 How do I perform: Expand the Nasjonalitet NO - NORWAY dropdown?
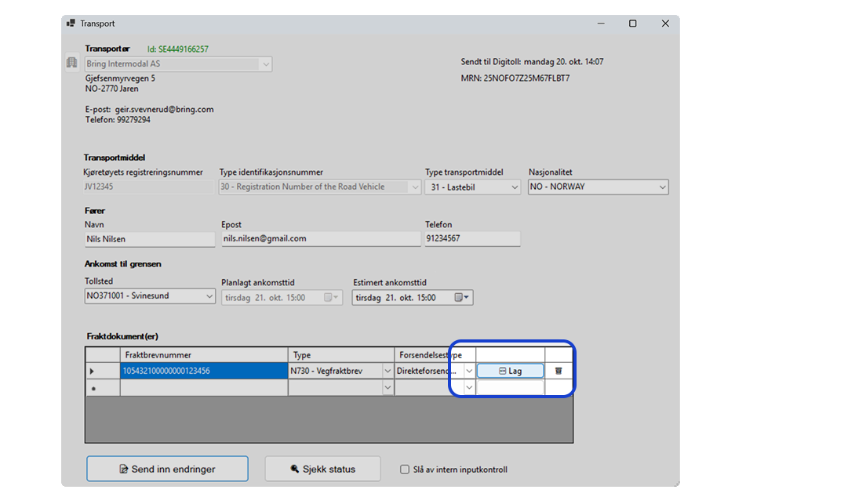tap(662, 187)
